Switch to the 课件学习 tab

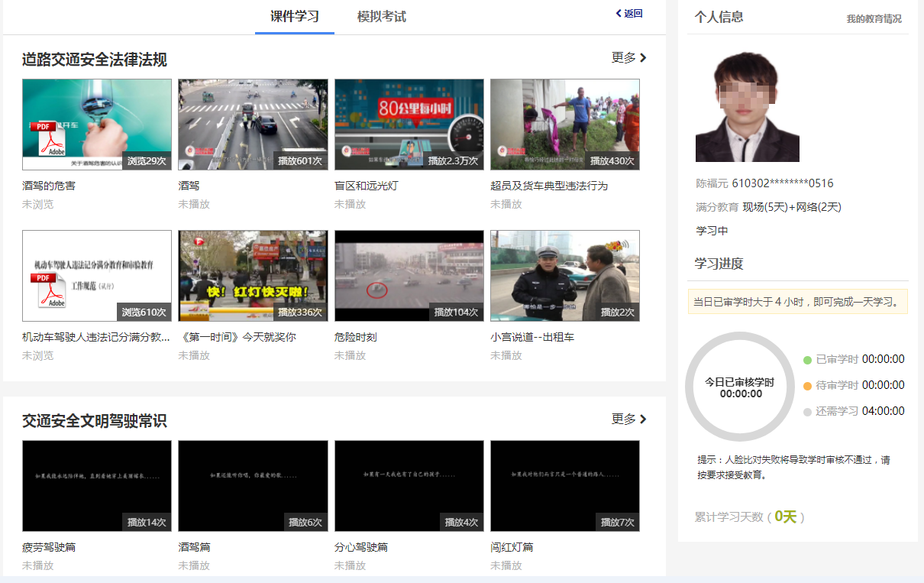coord(294,16)
